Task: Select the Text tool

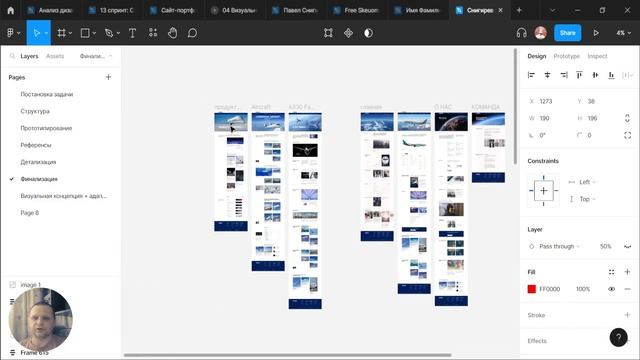Action: click(132, 33)
